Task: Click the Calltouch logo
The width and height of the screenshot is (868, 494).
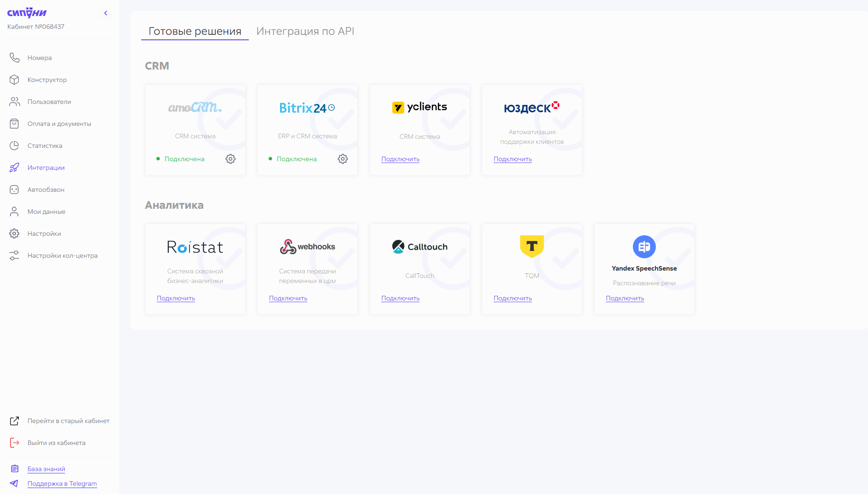Action: click(x=419, y=247)
